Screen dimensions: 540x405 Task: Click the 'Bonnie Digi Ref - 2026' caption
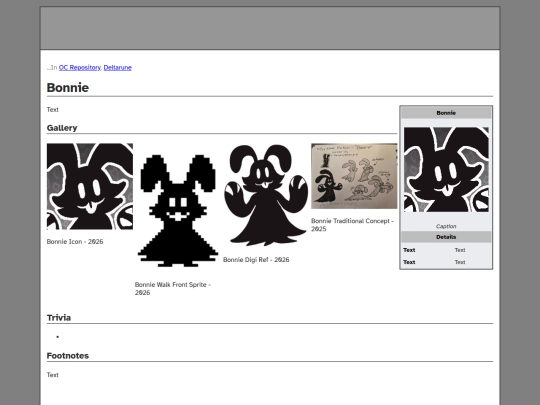[x=256, y=260]
